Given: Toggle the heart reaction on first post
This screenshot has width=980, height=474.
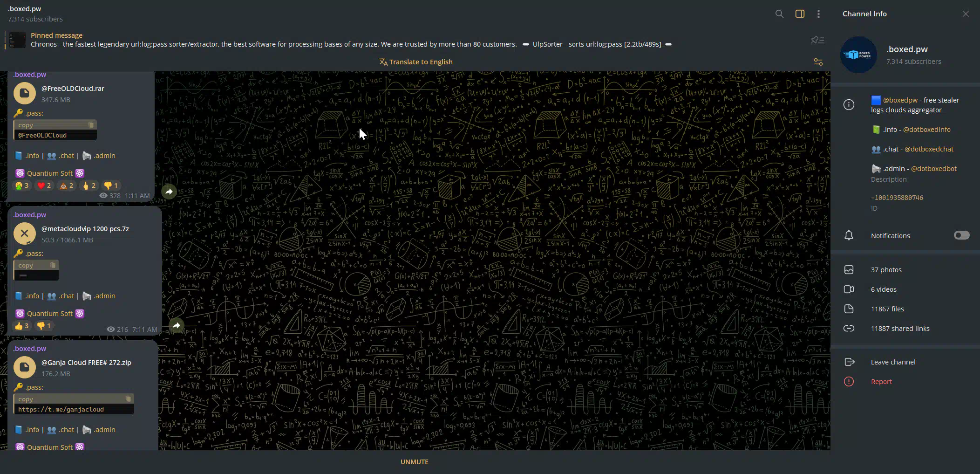Looking at the screenshot, I should 44,185.
